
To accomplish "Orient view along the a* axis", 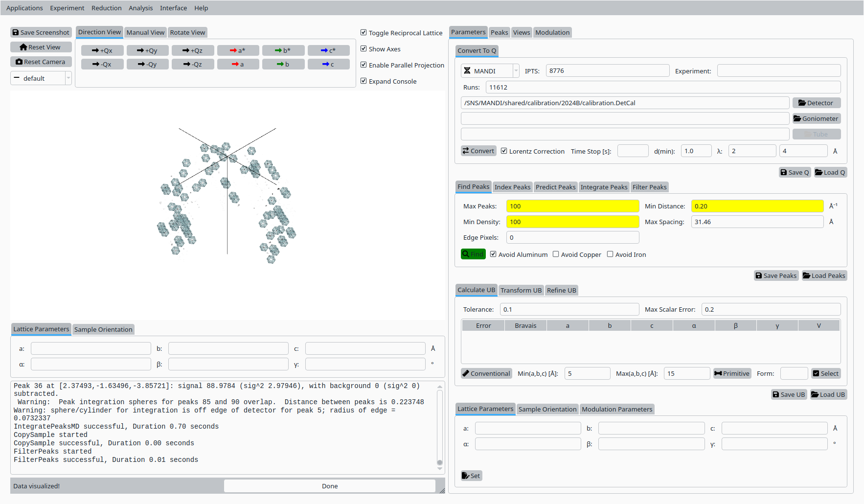I will [238, 50].
